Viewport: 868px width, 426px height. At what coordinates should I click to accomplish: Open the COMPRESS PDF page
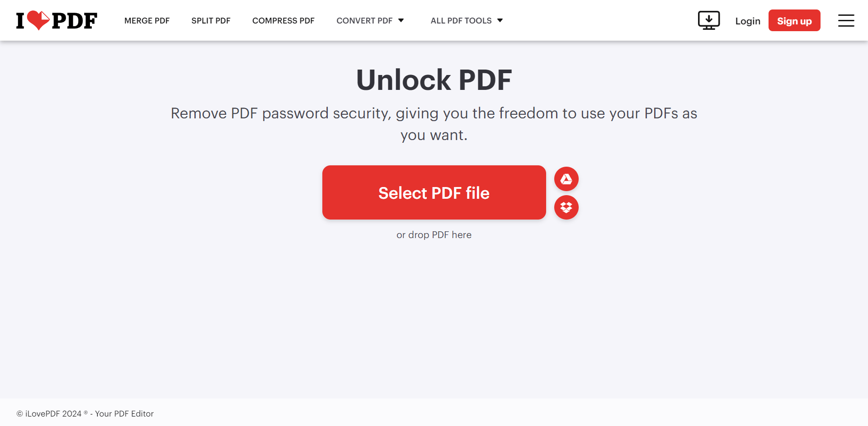tap(283, 20)
